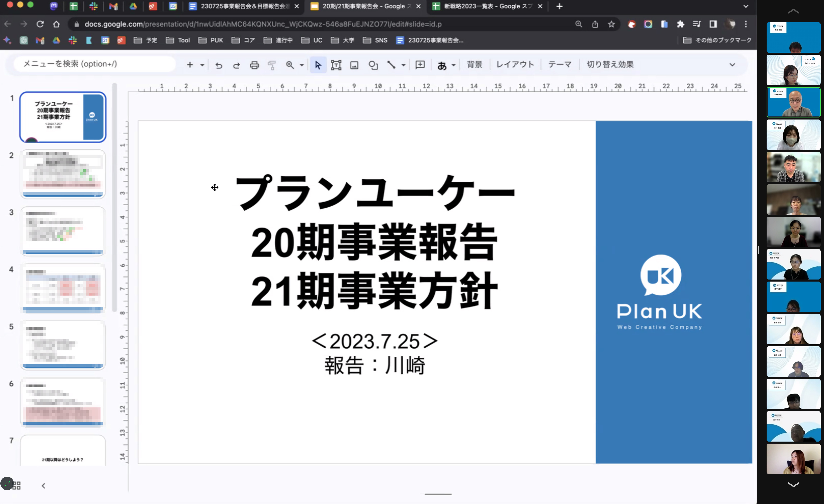824x504 pixels.
Task: Open the PUK bookmarks folder
Action: [x=211, y=41]
